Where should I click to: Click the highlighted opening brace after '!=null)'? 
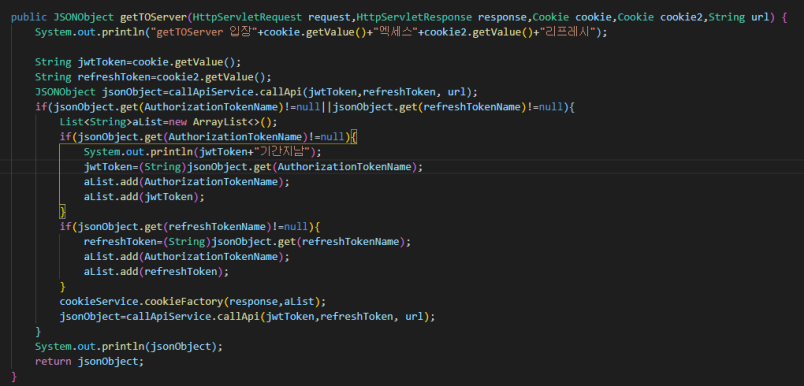click(x=354, y=137)
